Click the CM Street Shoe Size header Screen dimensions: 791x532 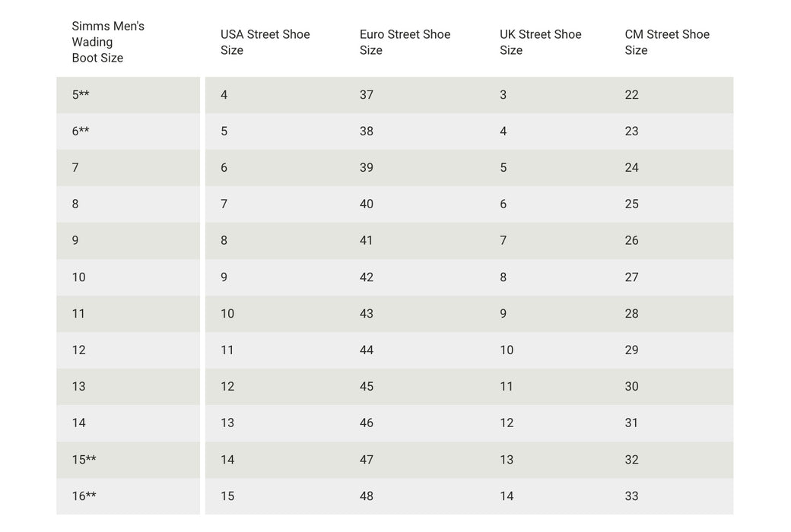pyautogui.click(x=667, y=42)
